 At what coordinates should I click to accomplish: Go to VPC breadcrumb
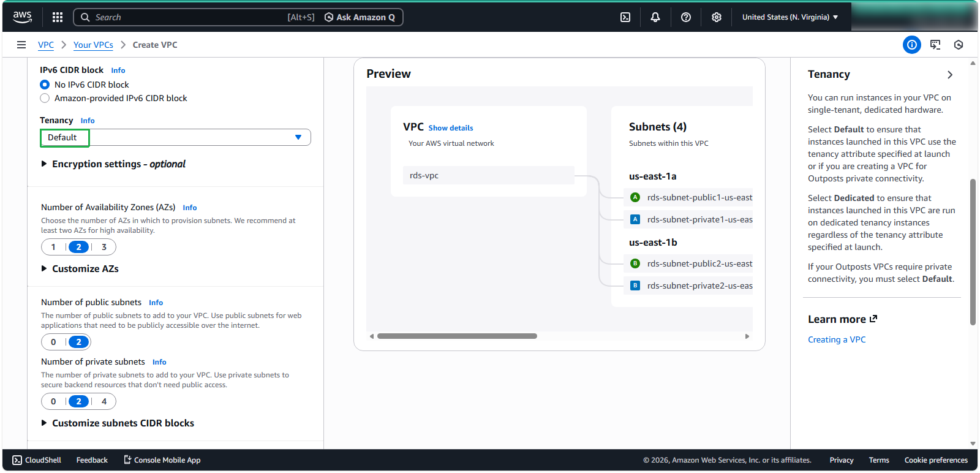click(46, 45)
